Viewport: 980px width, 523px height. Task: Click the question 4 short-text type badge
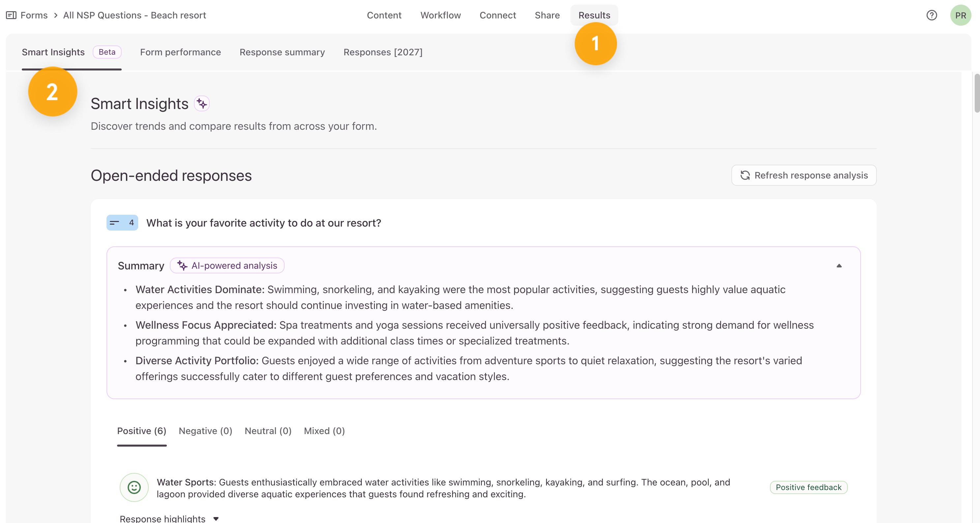(x=122, y=223)
